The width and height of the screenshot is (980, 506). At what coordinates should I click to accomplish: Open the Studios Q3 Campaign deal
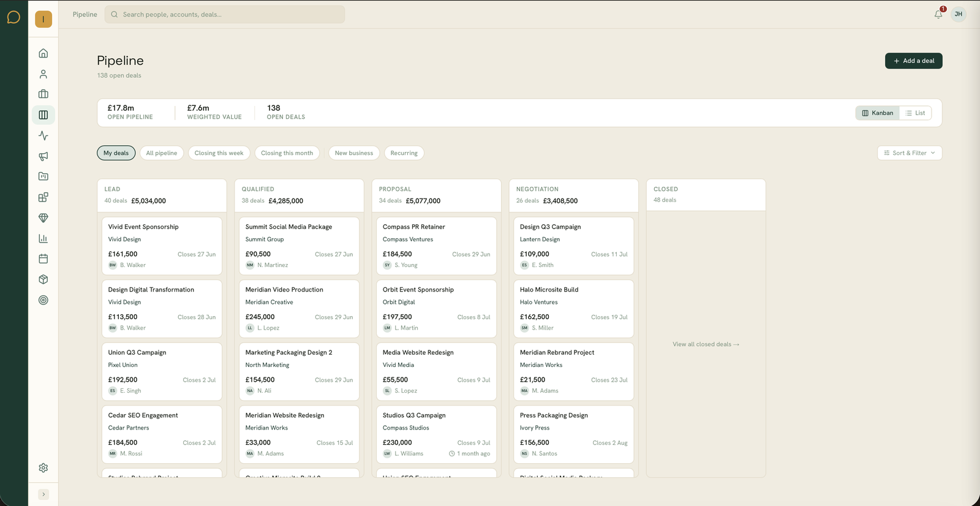point(436,434)
